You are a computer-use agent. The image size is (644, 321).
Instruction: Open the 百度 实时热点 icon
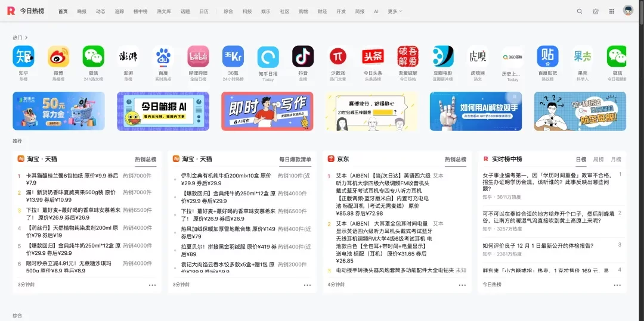[163, 57]
